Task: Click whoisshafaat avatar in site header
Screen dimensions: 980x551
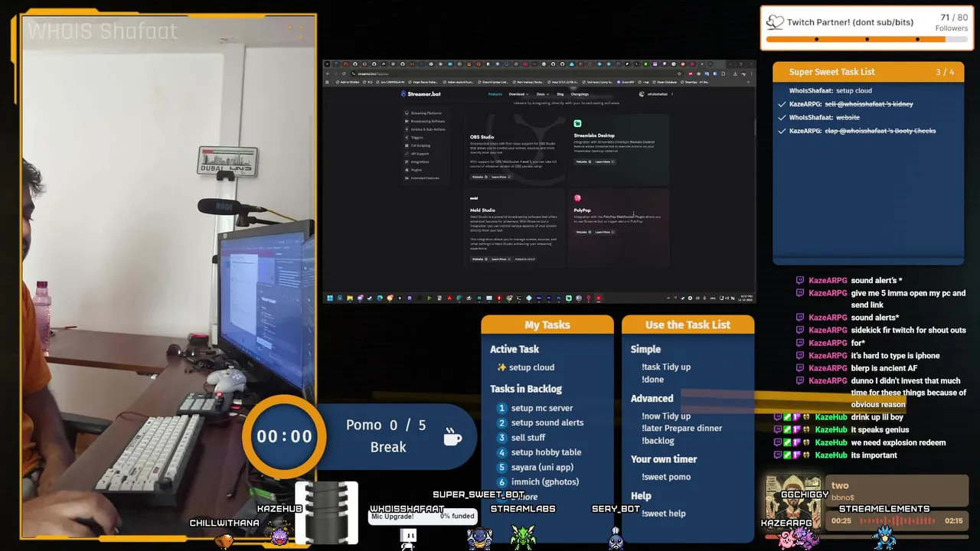Action: [642, 93]
